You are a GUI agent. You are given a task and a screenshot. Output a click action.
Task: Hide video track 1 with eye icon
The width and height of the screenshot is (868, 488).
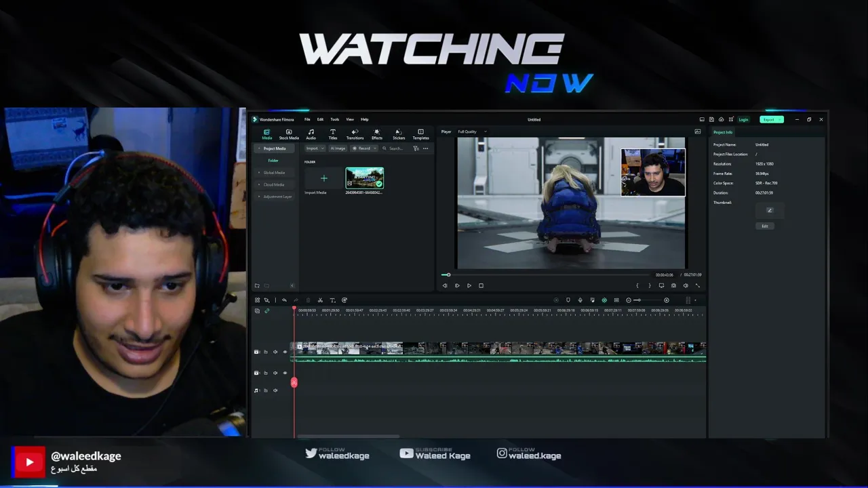[285, 373]
